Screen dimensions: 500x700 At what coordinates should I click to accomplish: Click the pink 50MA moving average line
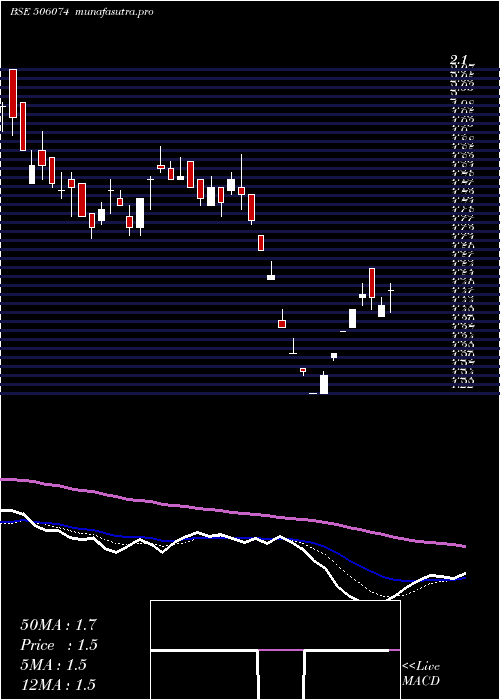click(x=232, y=512)
